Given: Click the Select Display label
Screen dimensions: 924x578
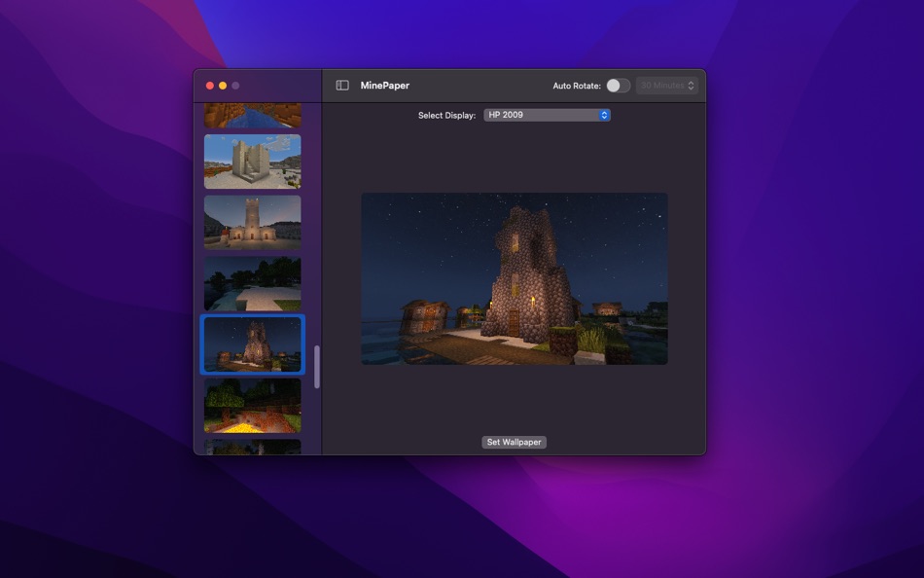Looking at the screenshot, I should pos(446,116).
